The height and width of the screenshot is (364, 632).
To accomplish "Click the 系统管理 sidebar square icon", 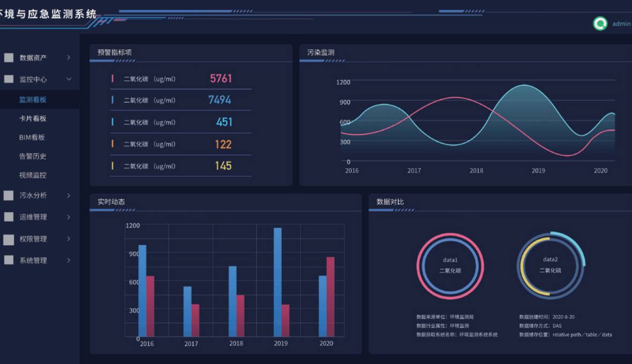I will click(9, 260).
